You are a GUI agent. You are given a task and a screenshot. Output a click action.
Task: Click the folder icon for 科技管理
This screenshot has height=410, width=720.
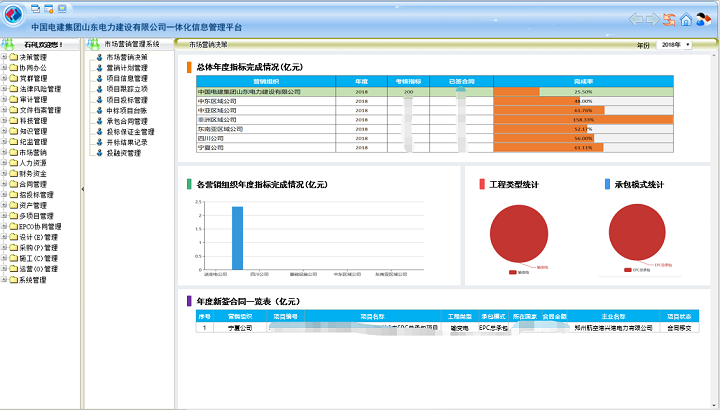pyautogui.click(x=14, y=121)
